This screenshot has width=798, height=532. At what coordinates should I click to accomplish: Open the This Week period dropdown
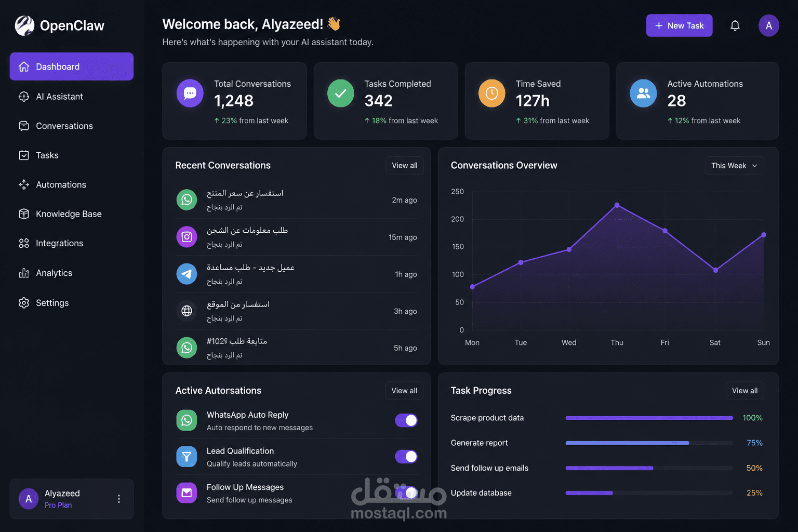(x=734, y=166)
